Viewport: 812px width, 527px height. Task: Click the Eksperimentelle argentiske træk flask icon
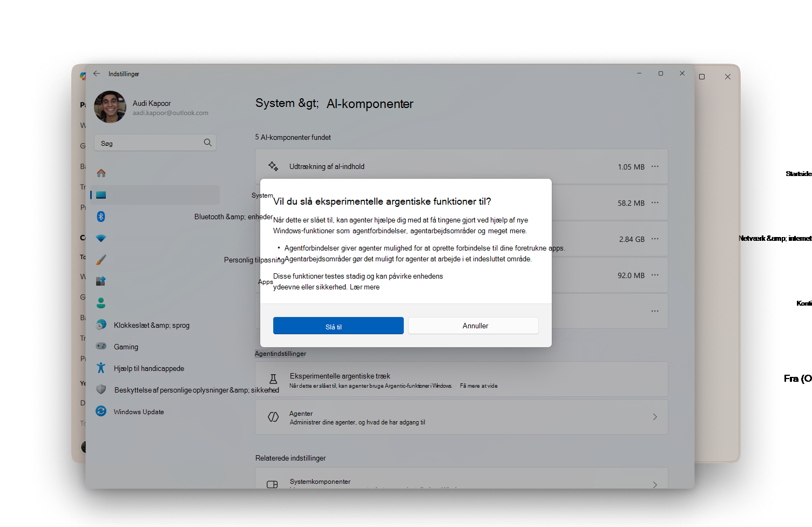point(273,379)
